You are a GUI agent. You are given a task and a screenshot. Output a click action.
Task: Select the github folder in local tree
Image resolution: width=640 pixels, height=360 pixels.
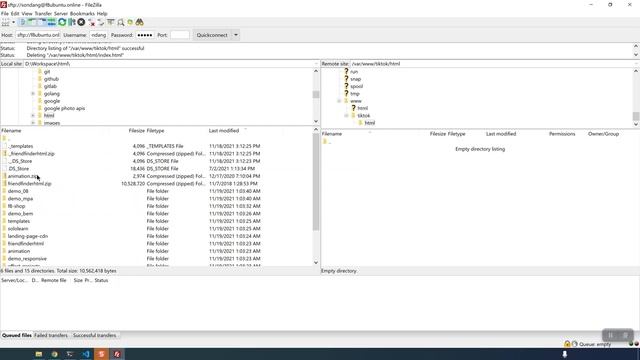pyautogui.click(x=51, y=79)
